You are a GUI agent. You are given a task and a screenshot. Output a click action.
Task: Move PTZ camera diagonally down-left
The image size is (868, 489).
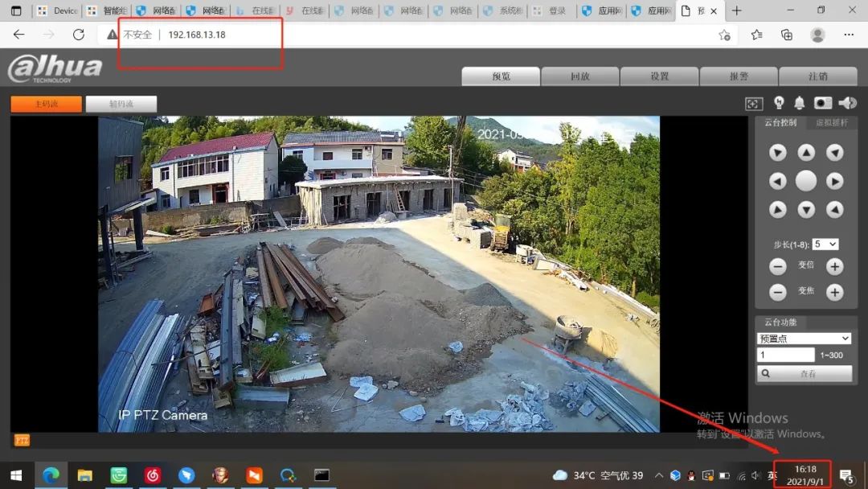(x=778, y=209)
